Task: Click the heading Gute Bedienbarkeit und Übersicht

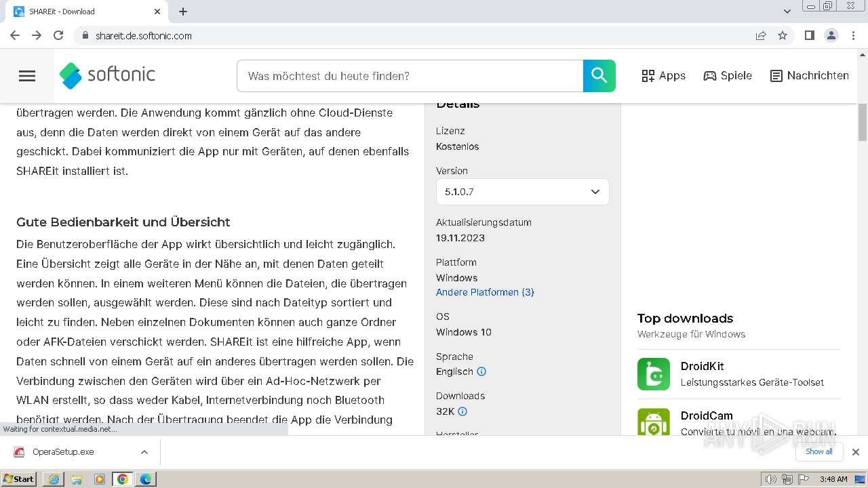Action: 123,222
